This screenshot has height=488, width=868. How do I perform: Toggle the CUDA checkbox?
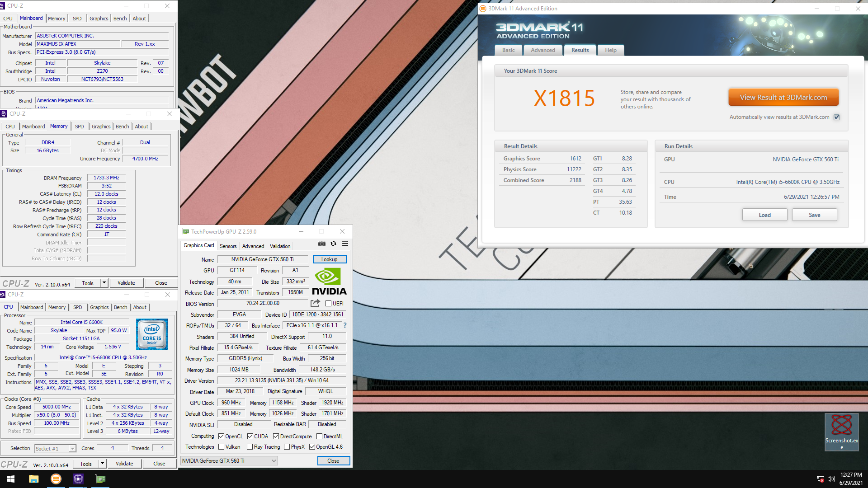pos(250,436)
